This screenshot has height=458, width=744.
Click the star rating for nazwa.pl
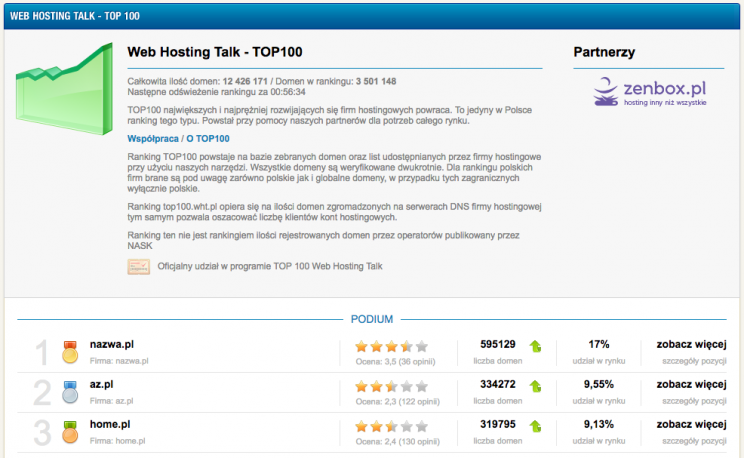pyautogui.click(x=391, y=346)
